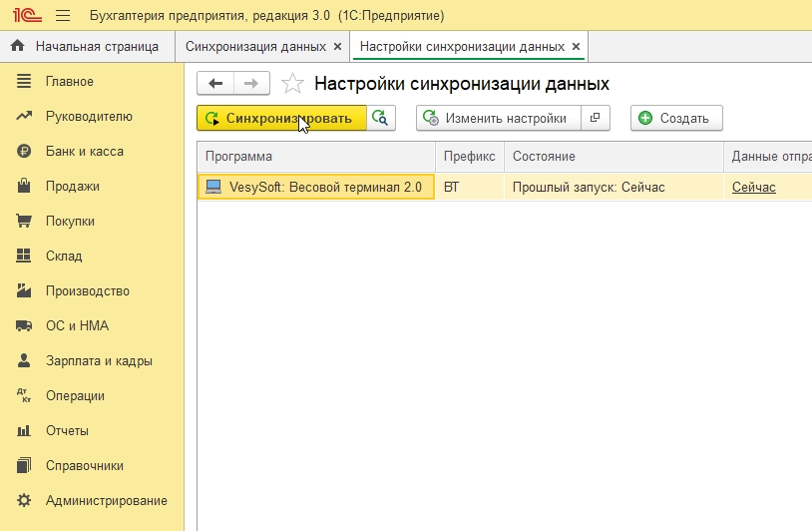
Task: Close the Синхронизация данных tab
Action: [x=337, y=47]
